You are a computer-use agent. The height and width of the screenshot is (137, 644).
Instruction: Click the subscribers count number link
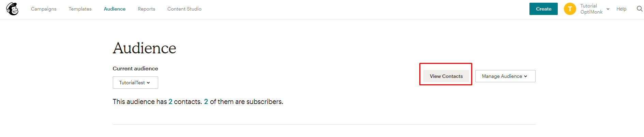pos(206,102)
